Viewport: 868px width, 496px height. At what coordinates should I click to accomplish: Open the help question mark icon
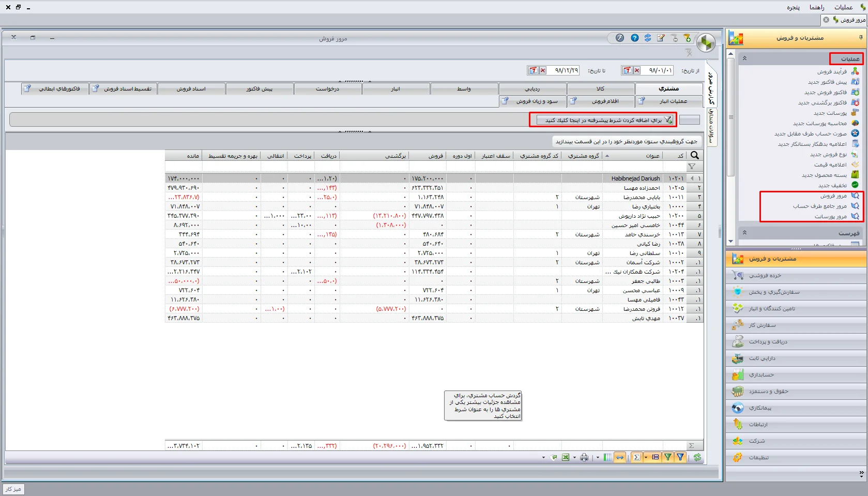(634, 38)
